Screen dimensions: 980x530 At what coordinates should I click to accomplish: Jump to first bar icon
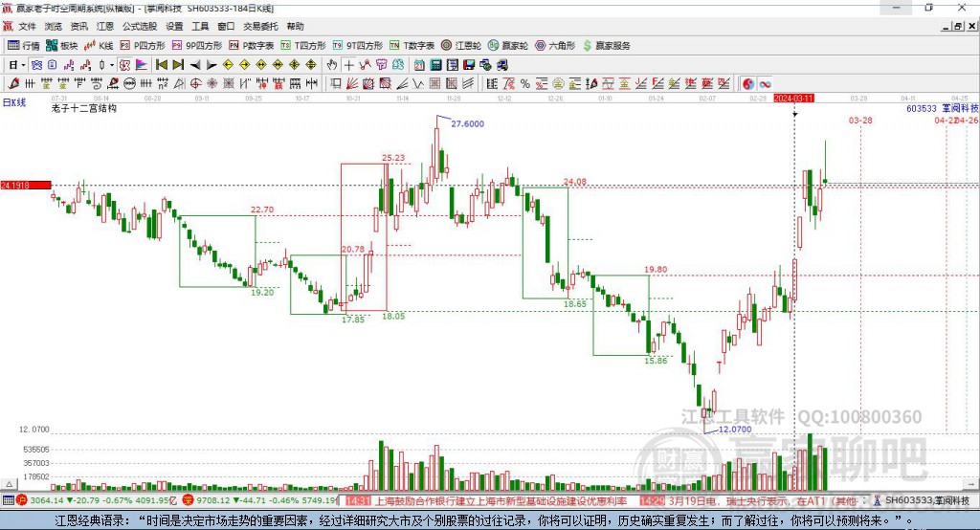coord(161,64)
